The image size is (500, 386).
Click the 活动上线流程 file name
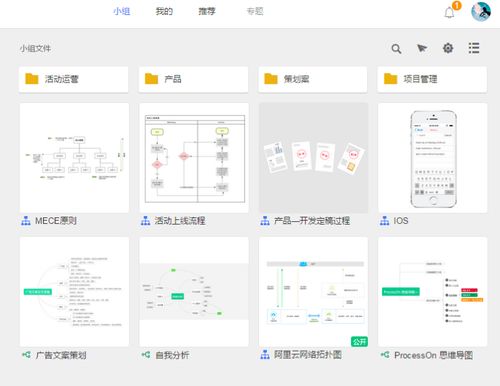(x=180, y=221)
